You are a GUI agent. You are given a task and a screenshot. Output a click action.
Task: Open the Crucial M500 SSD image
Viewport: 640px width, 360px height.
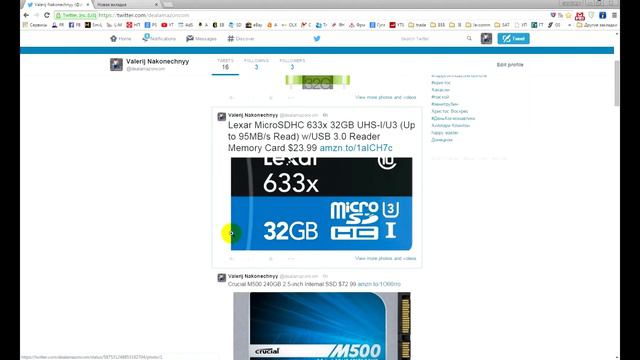click(322, 326)
